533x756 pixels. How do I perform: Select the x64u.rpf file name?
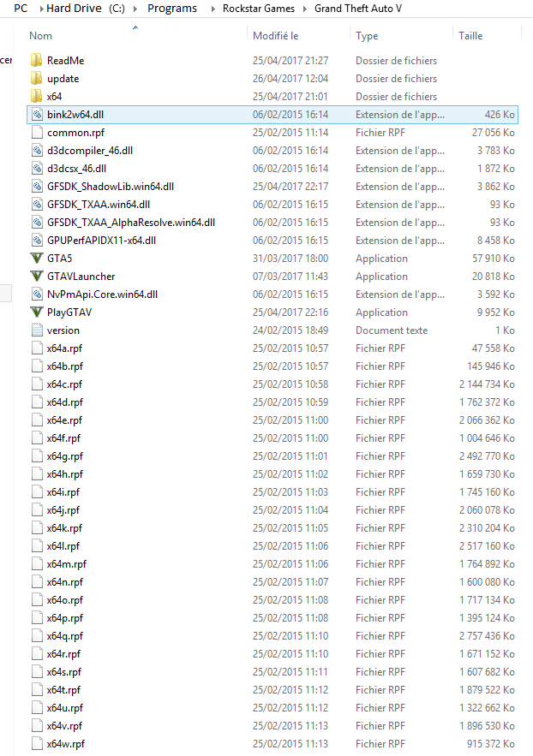(64, 708)
